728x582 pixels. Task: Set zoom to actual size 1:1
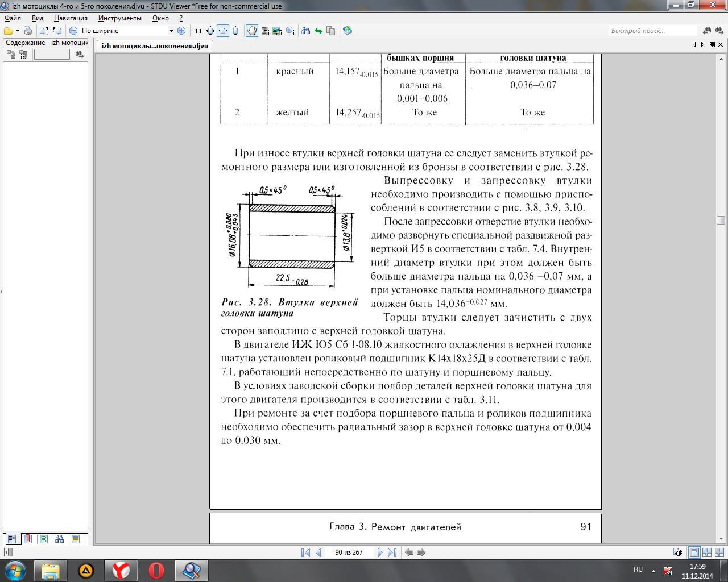(x=198, y=31)
